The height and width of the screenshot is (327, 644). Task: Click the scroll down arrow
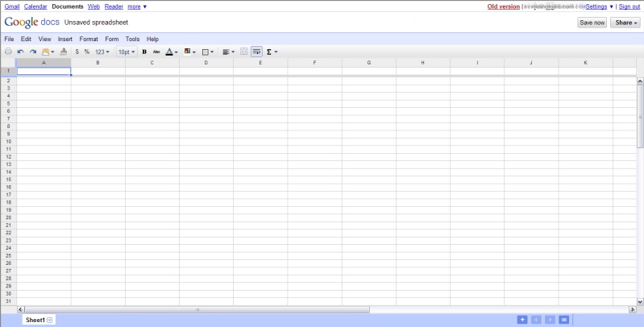640,301
